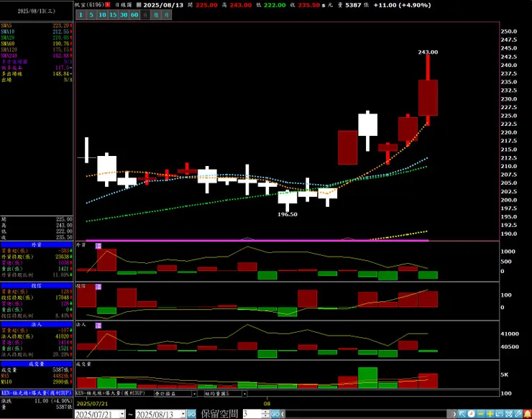Click the yellow plus zoom-in icon
The height and width of the screenshot is (419, 532).
click(490, 414)
